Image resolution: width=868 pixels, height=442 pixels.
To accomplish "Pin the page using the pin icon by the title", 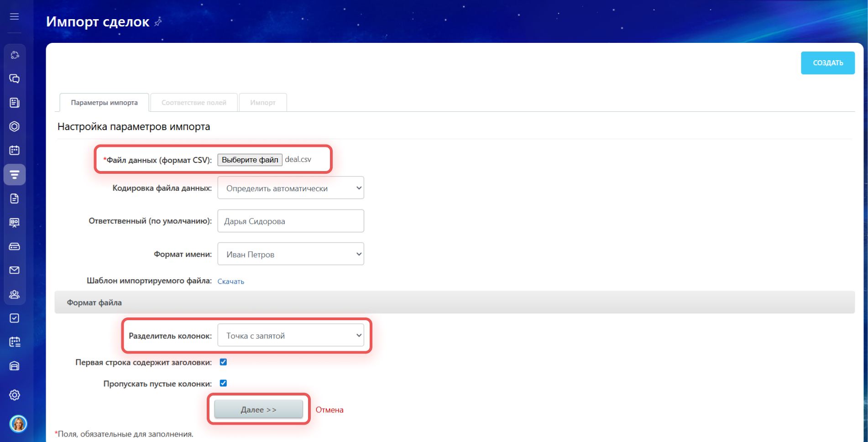I will tap(158, 22).
